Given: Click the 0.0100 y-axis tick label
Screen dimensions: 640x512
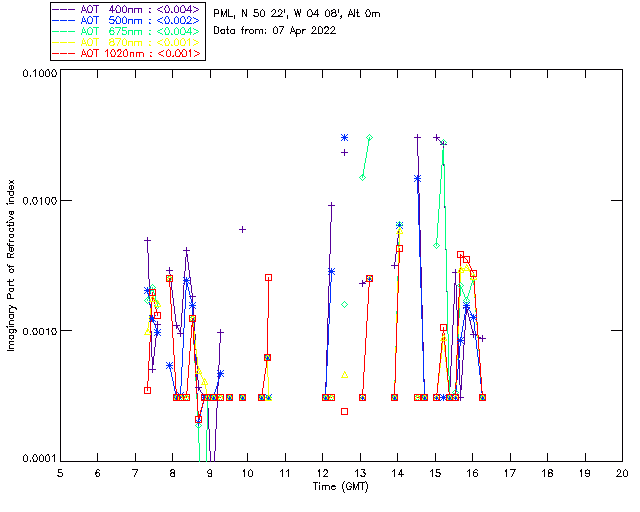Looking at the screenshot, I should (x=37, y=203).
